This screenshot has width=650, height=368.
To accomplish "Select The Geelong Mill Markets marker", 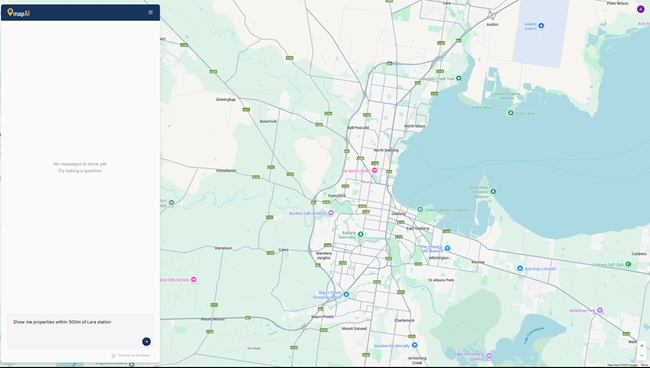I will pos(447,248).
